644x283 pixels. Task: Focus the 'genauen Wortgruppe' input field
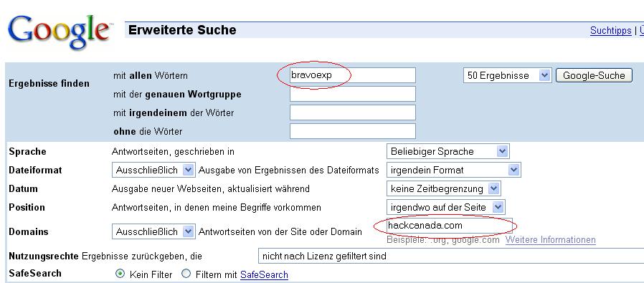[x=352, y=94]
